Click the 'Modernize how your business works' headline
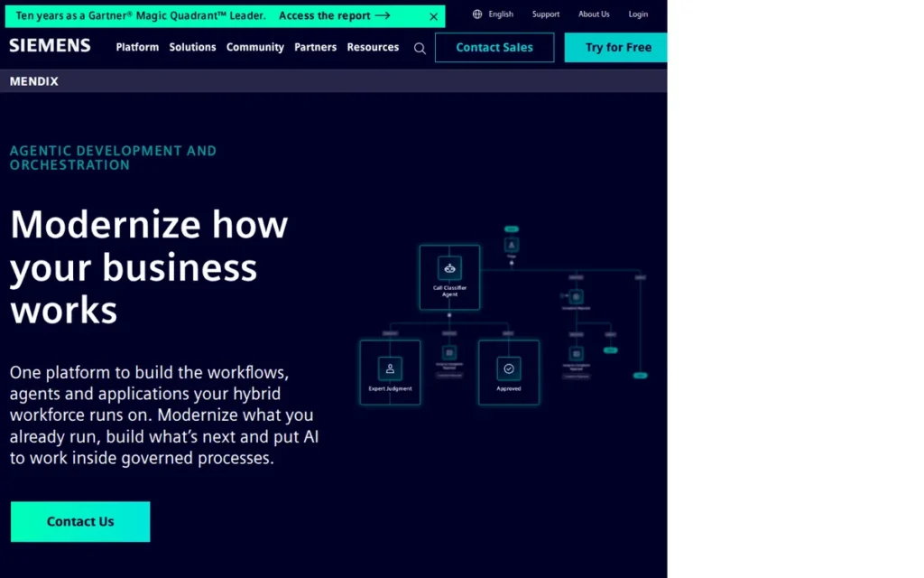This screenshot has height=578, width=924. click(x=149, y=267)
